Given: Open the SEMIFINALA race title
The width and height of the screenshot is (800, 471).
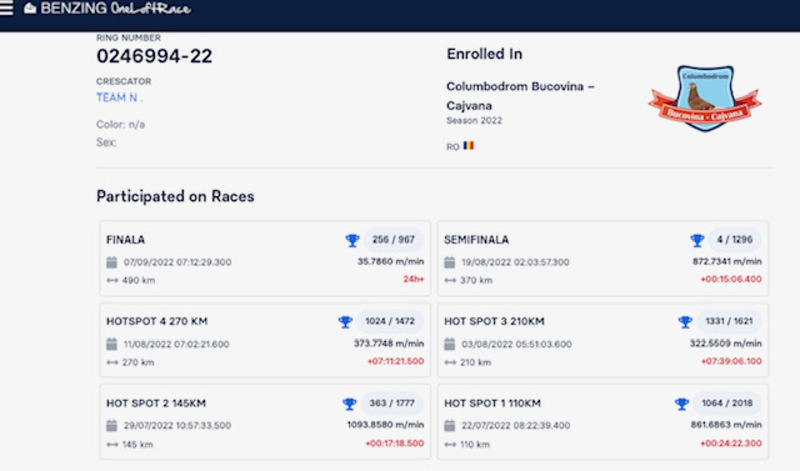Looking at the screenshot, I should tap(476, 239).
